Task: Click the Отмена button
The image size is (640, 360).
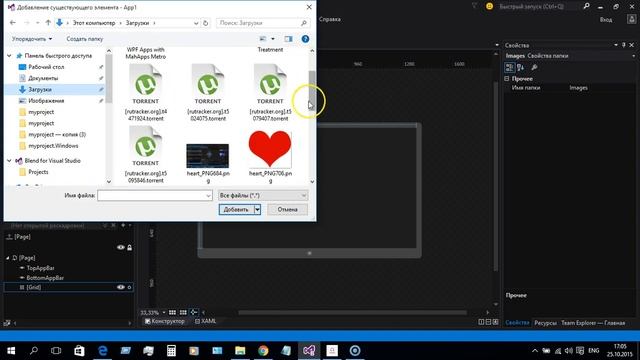Action: coord(287,209)
